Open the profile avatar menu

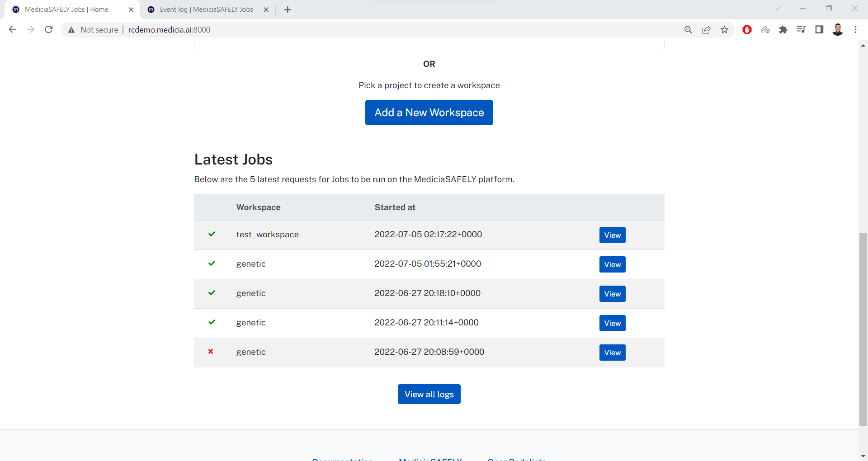point(838,30)
